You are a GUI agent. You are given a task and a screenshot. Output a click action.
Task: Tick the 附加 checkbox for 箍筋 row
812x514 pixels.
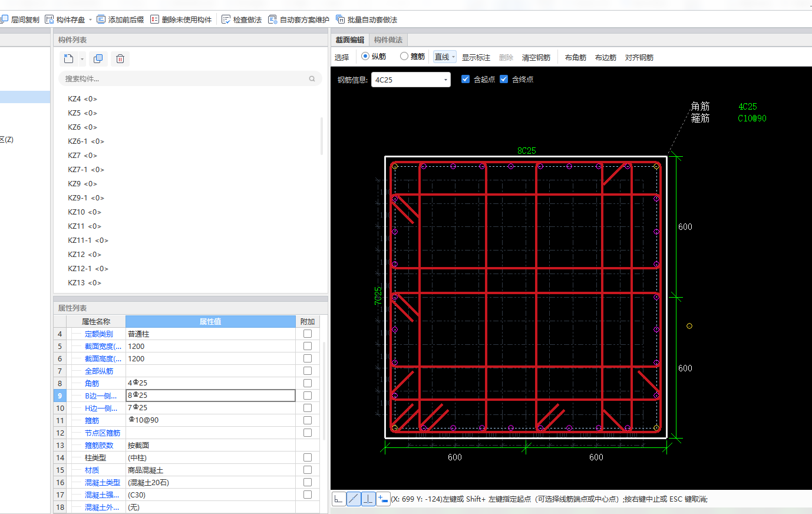[308, 420]
